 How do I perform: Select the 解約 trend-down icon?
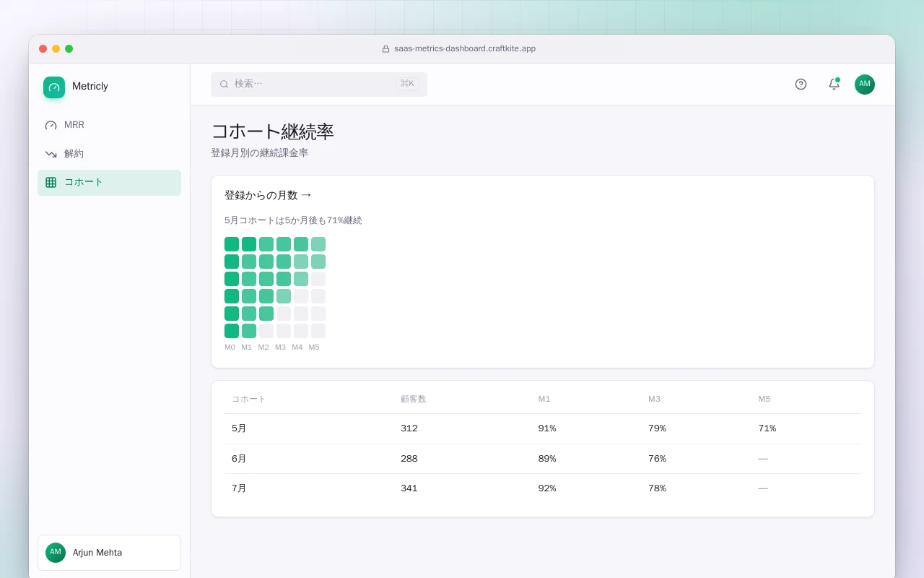click(51, 154)
